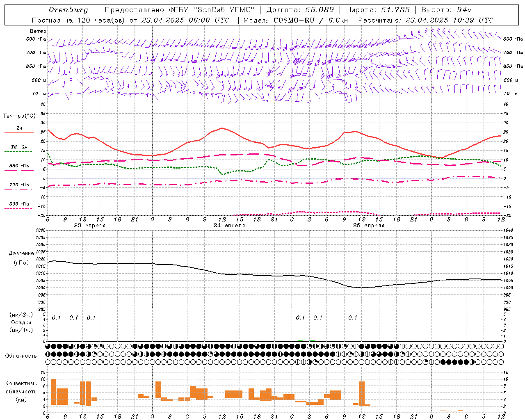Click the "23 апреля" date label

coord(90,226)
